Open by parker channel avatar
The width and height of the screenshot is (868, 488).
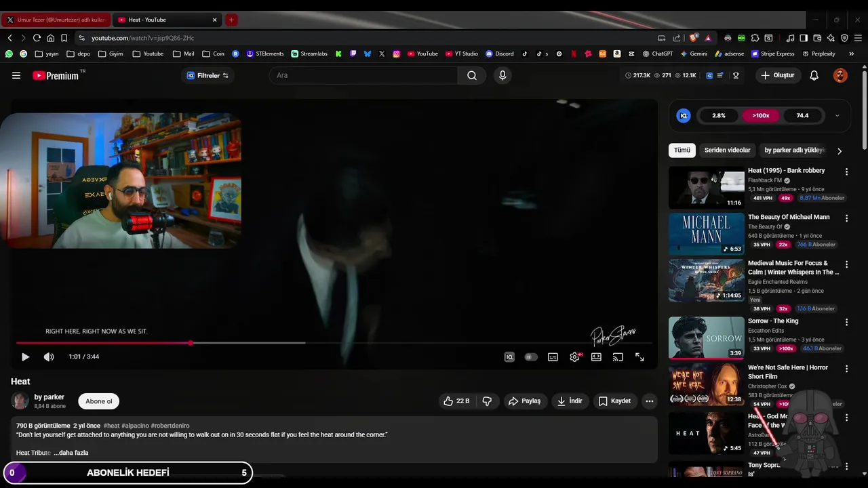point(20,401)
